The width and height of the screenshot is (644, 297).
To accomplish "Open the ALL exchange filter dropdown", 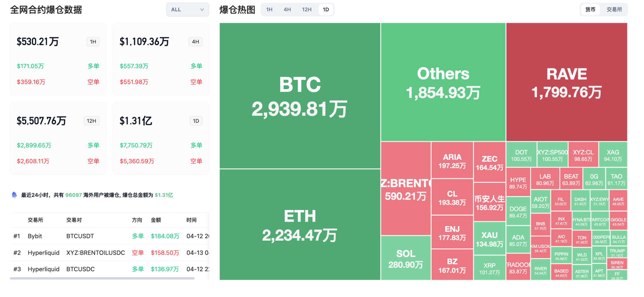I will click(187, 9).
